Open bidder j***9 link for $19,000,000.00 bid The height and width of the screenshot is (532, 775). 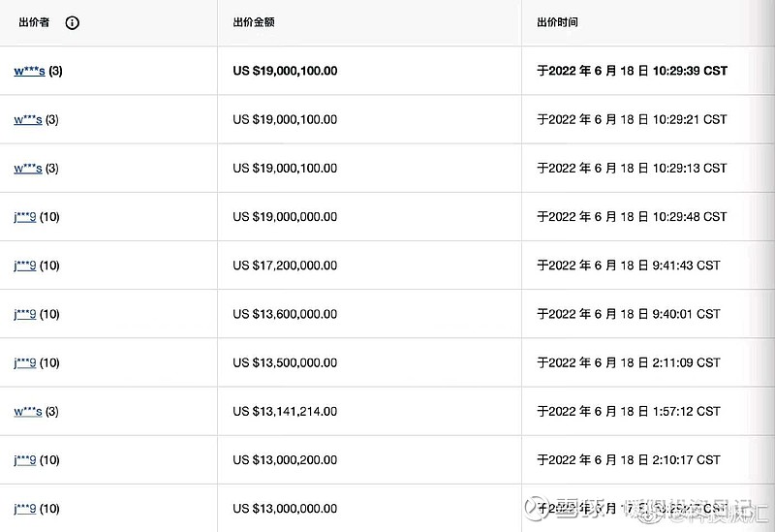tap(25, 217)
